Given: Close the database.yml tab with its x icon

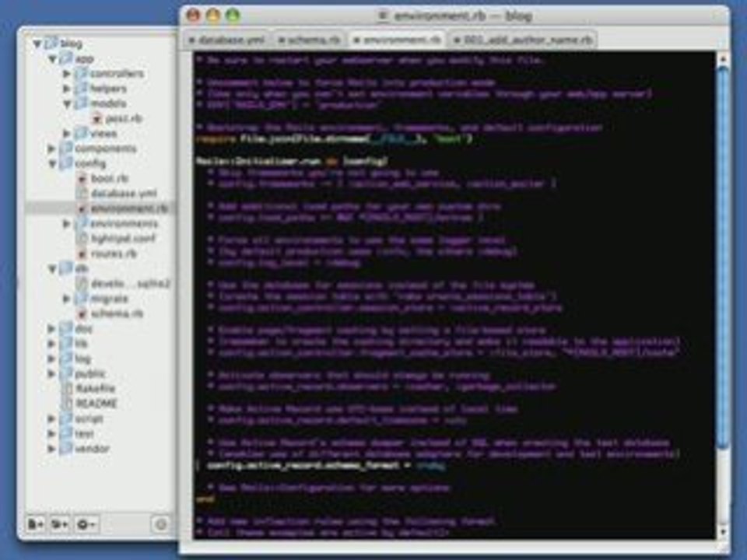Looking at the screenshot, I should coord(191,40).
